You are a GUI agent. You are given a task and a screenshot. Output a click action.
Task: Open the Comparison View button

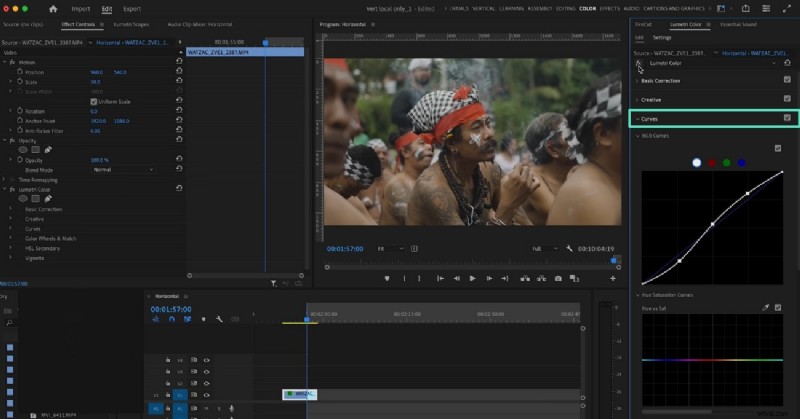[574, 278]
